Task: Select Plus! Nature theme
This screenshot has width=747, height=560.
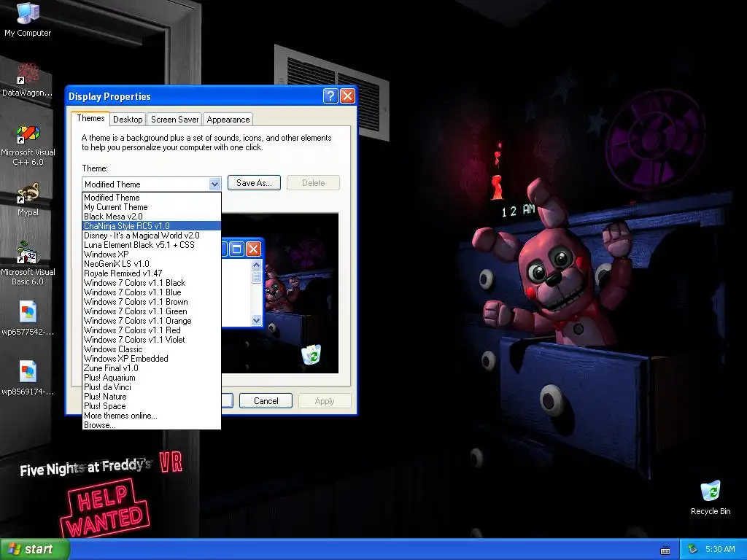Action: point(152,397)
